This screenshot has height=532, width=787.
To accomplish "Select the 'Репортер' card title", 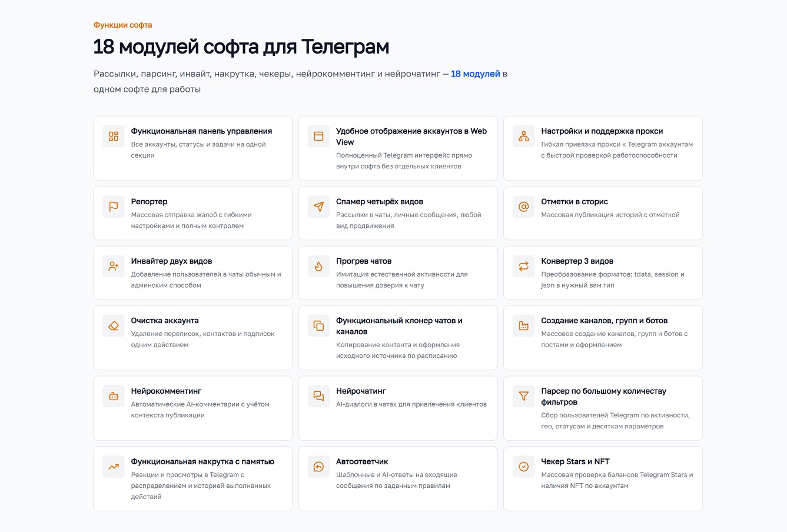I will tap(150, 202).
